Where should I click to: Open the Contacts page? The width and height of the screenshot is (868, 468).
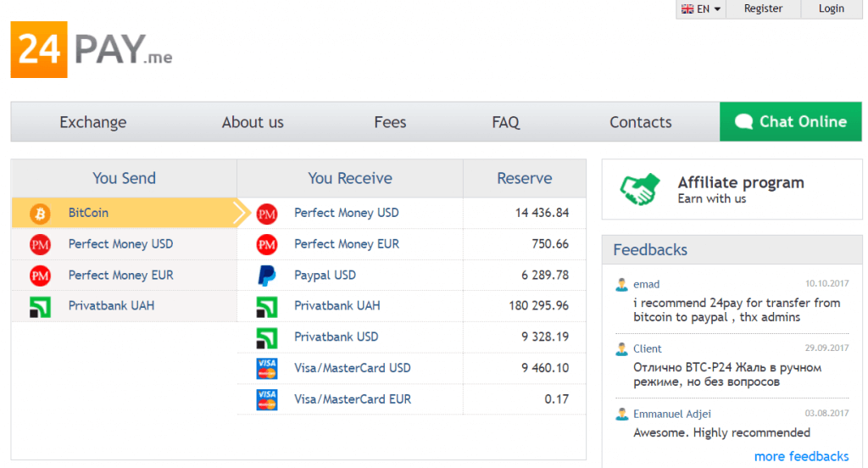[641, 122]
